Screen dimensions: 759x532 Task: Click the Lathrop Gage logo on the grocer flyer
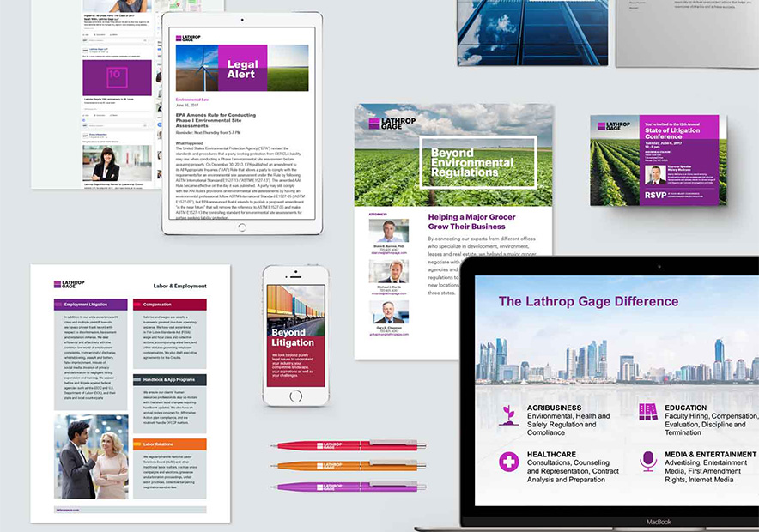click(392, 124)
